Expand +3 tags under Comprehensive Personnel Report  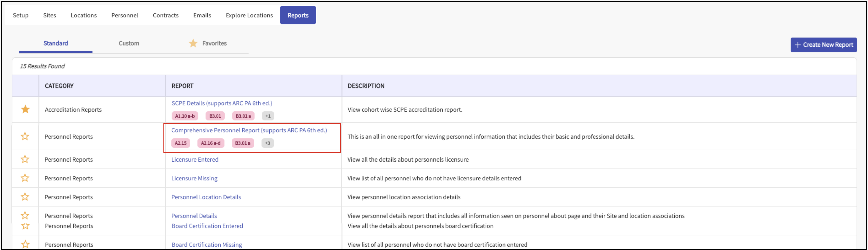point(268,143)
